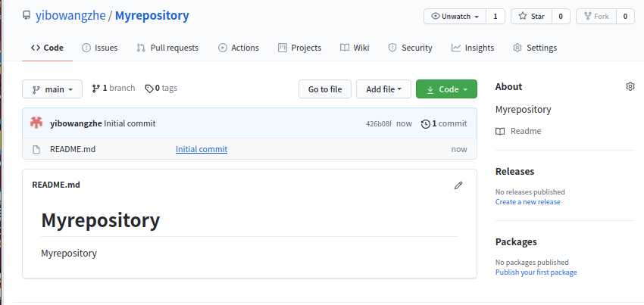Click the Myrepository paragraph text in README

(x=69, y=253)
